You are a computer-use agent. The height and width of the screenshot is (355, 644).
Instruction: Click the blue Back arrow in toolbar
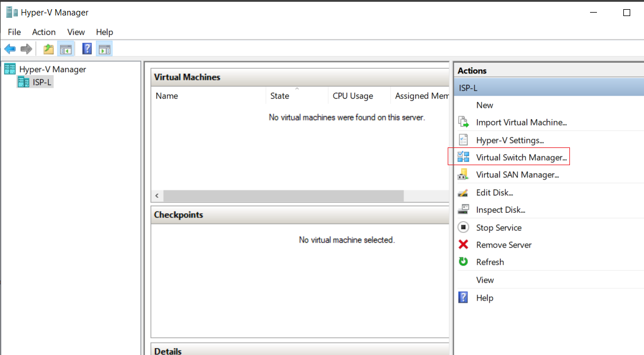pos(10,49)
